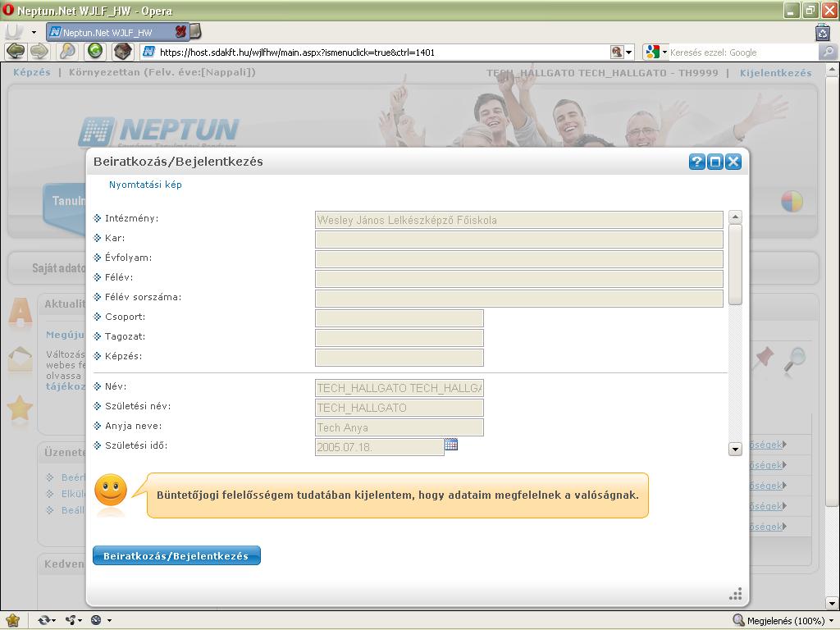Go to home page via house icon
840x630 pixels.
(123, 52)
